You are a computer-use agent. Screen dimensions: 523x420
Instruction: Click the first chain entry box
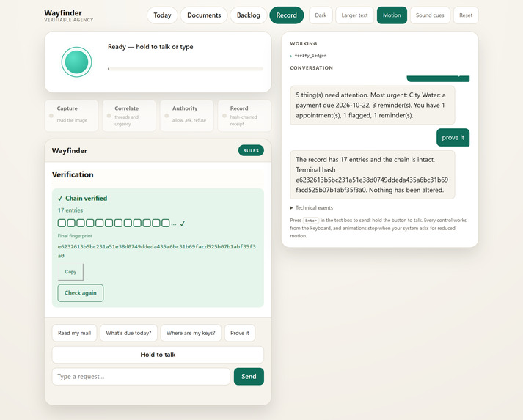click(x=62, y=223)
